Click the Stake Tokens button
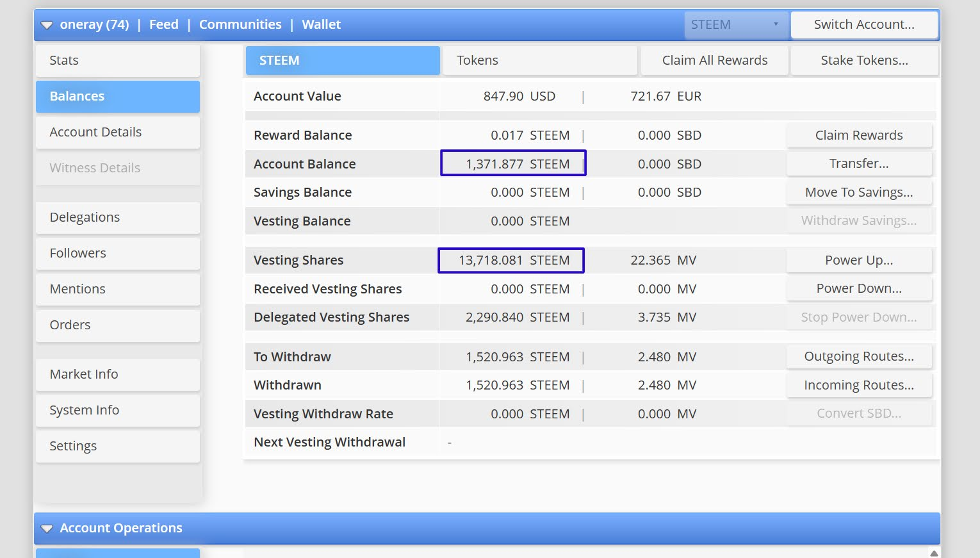 (x=865, y=61)
